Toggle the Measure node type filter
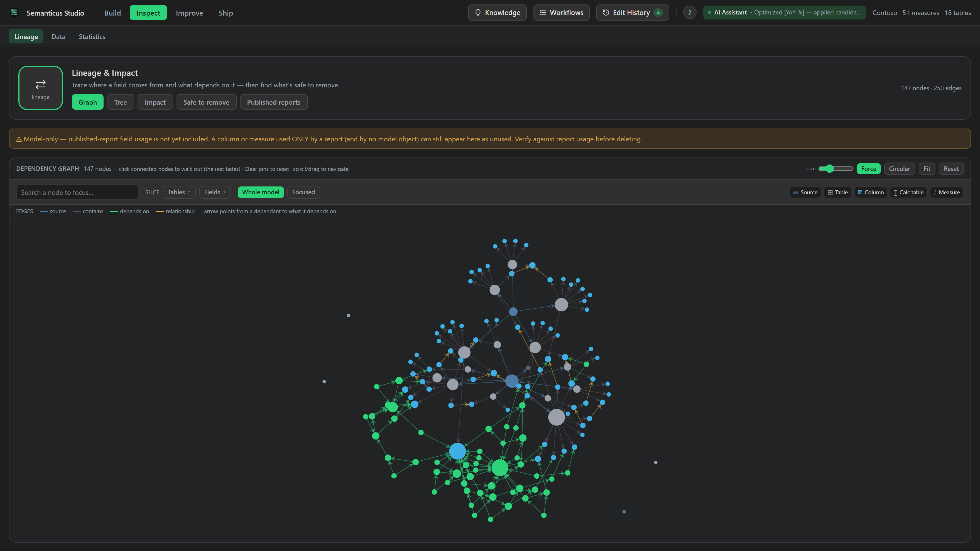This screenshot has width=980, height=551. pyautogui.click(x=947, y=192)
